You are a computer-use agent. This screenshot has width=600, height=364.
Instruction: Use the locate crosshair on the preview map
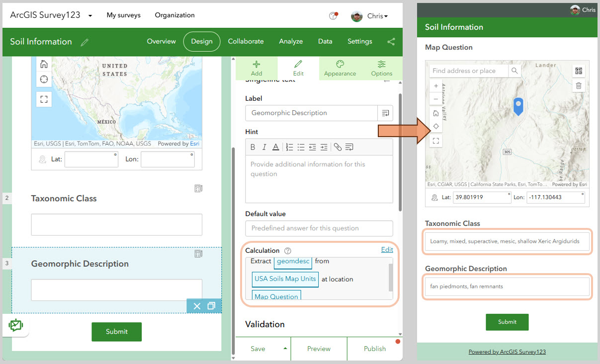click(x=436, y=126)
